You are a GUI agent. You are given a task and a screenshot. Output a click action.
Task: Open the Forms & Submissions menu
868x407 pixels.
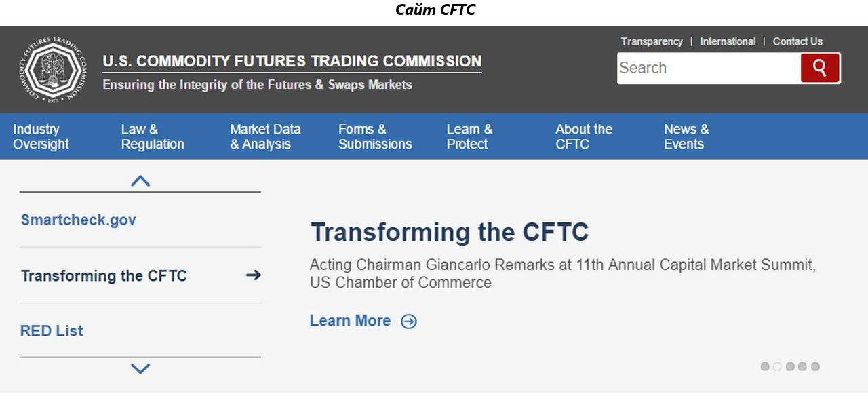pos(375,136)
